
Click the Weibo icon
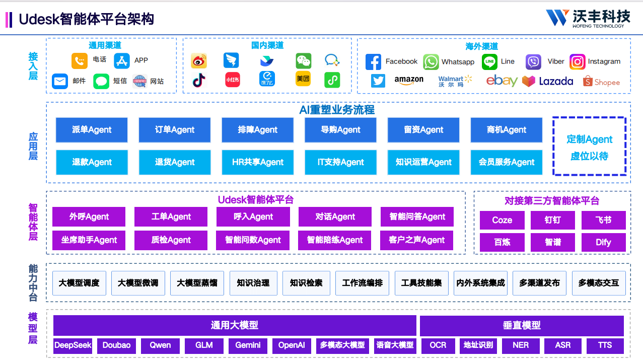[x=199, y=61]
